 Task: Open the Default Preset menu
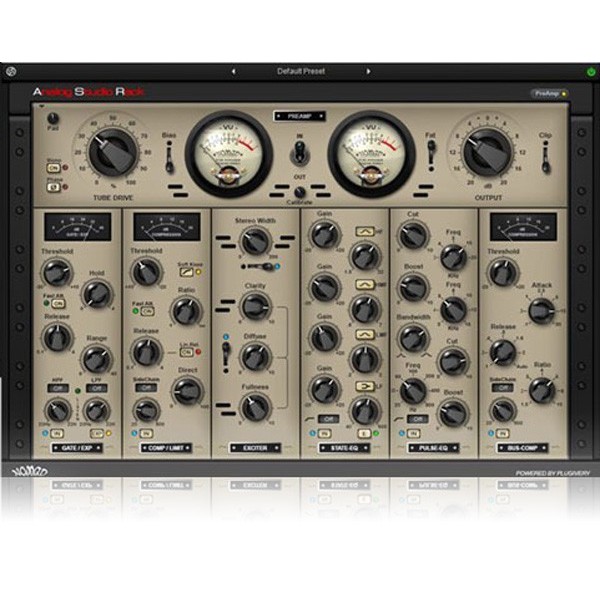point(301,71)
